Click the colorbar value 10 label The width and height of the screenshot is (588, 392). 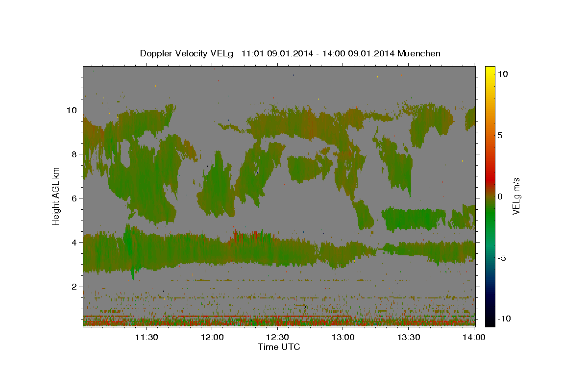502,73
